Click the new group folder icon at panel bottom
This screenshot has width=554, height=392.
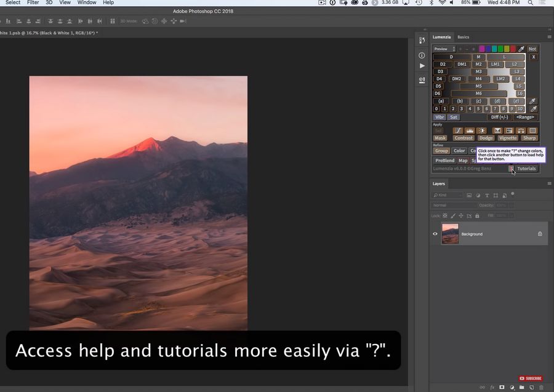[522, 388]
